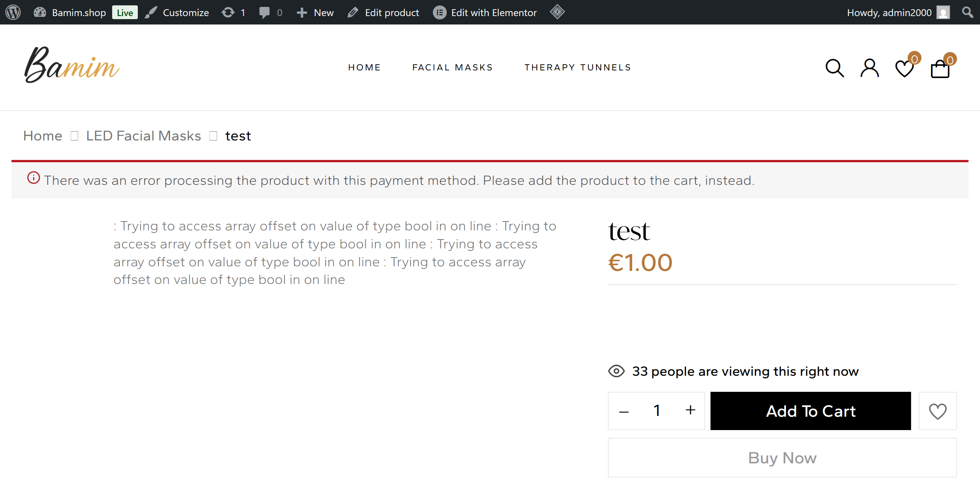Click the error notice info icon
This screenshot has height=489, width=980.
(x=34, y=178)
